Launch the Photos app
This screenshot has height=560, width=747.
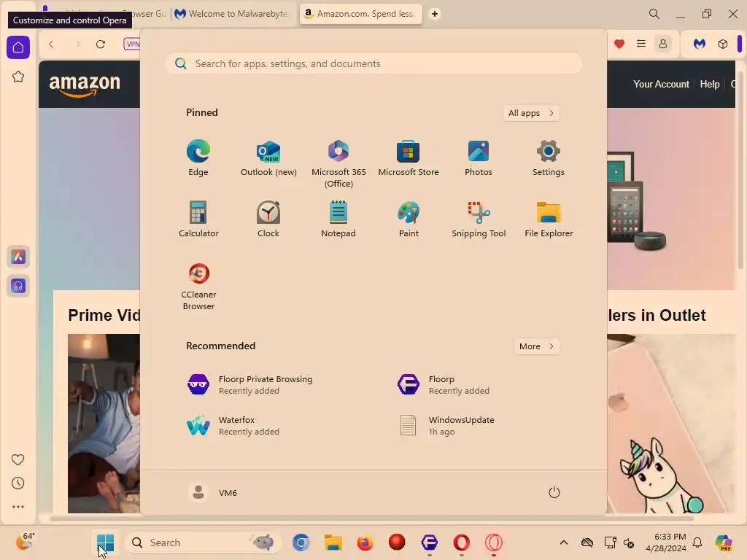point(479,158)
